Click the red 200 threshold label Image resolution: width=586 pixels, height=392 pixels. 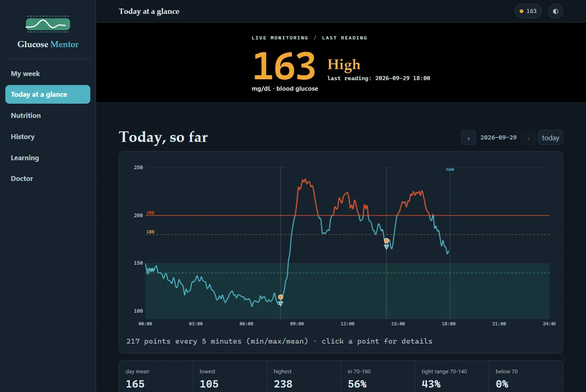point(150,213)
